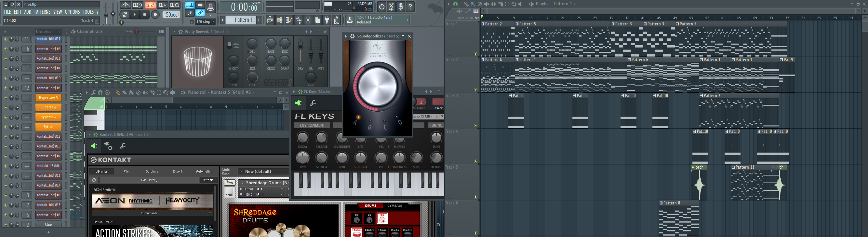Mute the Clap channel green light
Viewport: 868px width, 237px height.
coord(6,225)
